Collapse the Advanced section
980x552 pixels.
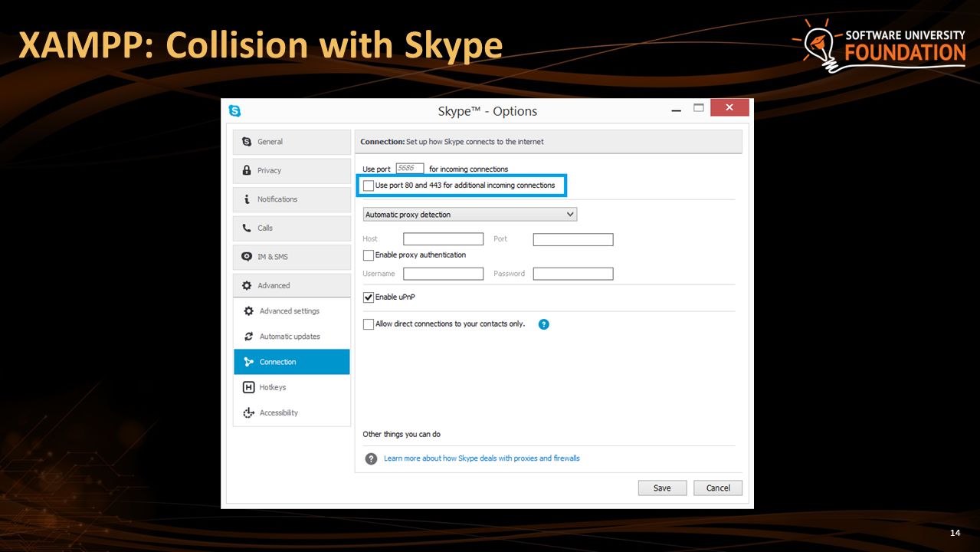point(292,285)
